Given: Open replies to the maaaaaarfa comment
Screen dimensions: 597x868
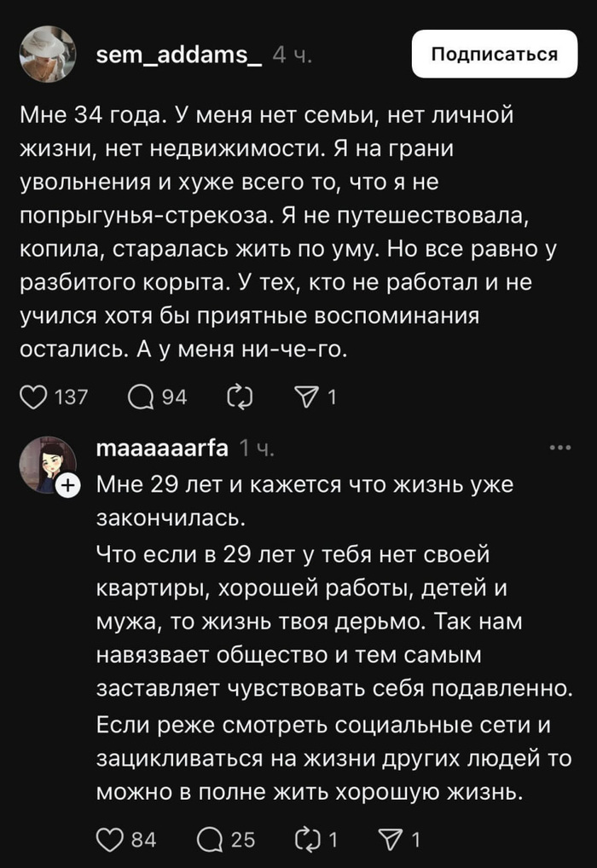Looking at the screenshot, I should coord(212,840).
